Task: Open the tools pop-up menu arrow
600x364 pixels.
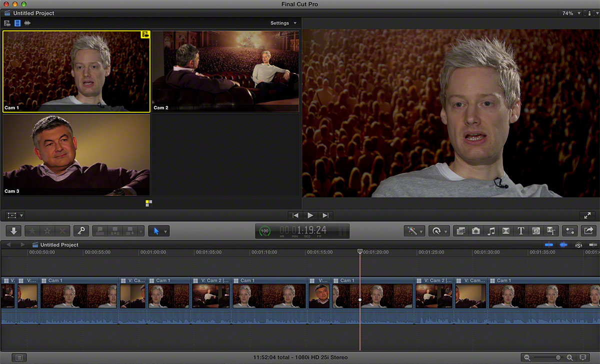Action: (x=166, y=231)
